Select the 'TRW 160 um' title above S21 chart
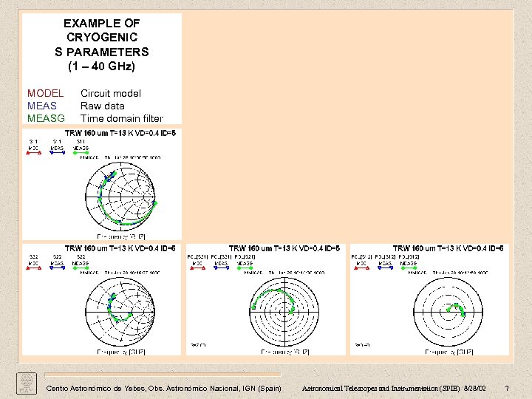This screenshot has height=399, width=532. pyautogui.click(x=284, y=248)
